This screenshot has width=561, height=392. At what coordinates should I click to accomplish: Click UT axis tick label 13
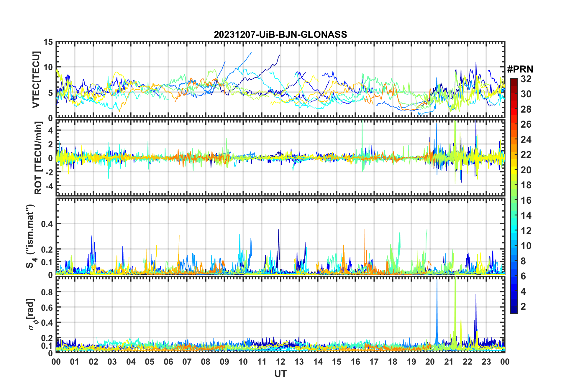(x=299, y=362)
